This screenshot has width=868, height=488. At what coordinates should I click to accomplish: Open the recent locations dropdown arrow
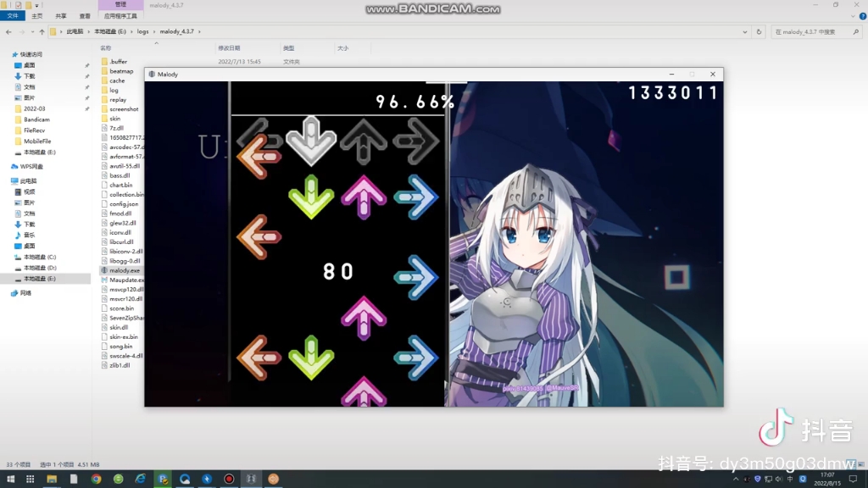32,32
